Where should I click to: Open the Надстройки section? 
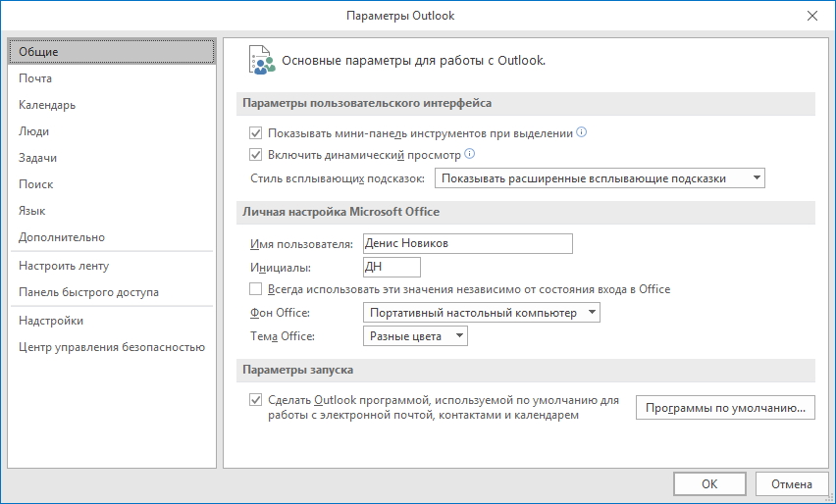(x=112, y=321)
